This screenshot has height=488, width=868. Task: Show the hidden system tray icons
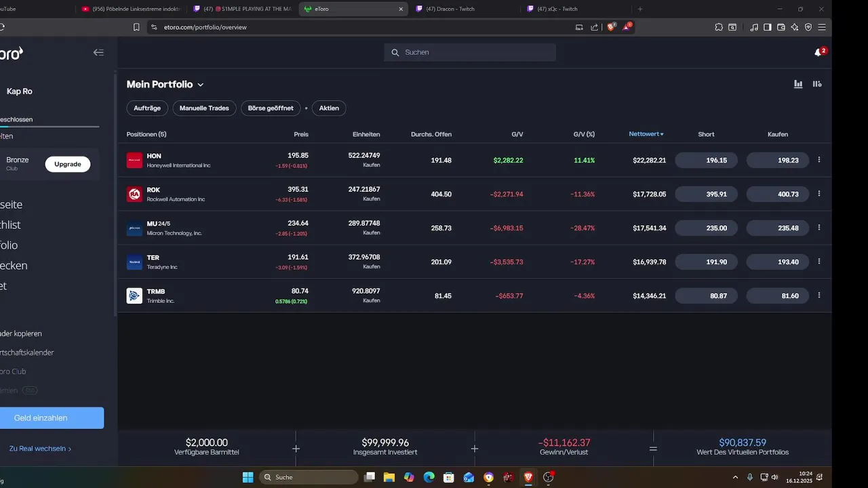pyautogui.click(x=735, y=477)
